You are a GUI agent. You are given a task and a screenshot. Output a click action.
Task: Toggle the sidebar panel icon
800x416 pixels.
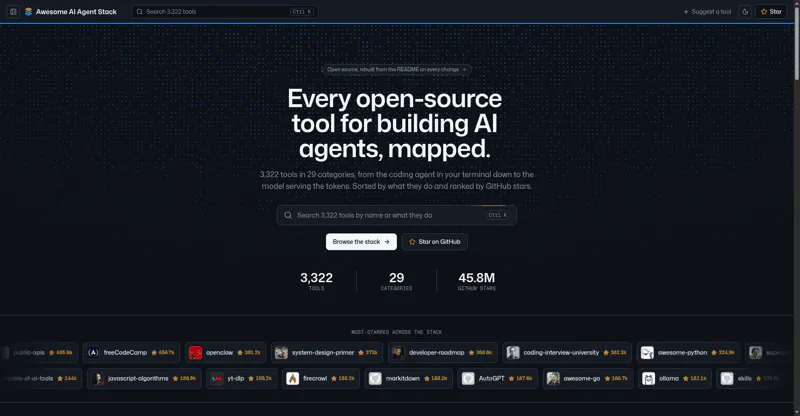pyautogui.click(x=13, y=12)
